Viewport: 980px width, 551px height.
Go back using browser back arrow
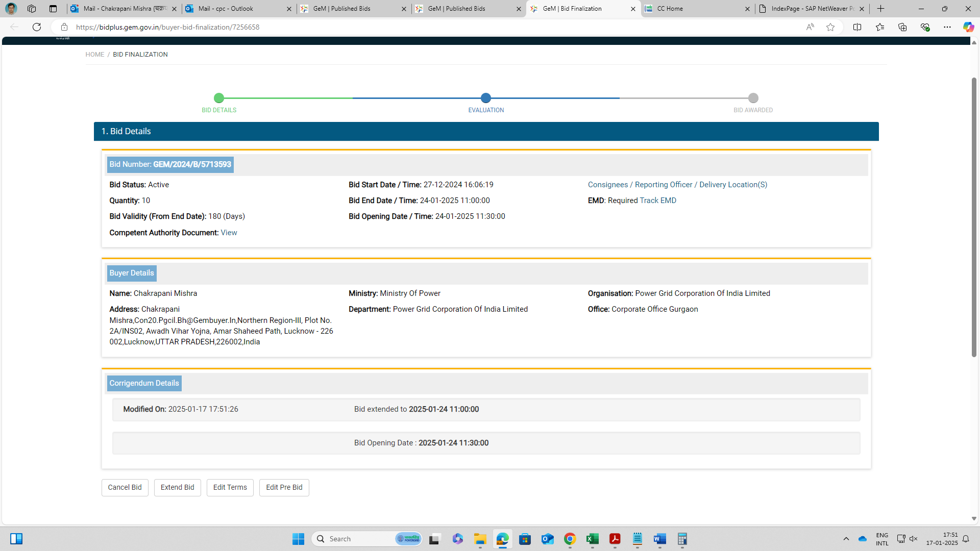pos(14,27)
